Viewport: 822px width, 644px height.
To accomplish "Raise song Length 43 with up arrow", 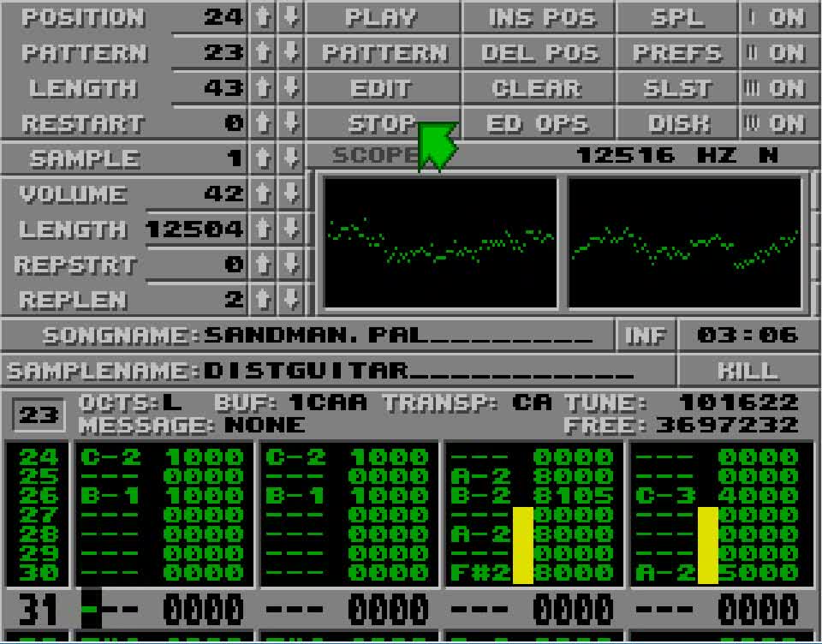I will click(x=263, y=88).
